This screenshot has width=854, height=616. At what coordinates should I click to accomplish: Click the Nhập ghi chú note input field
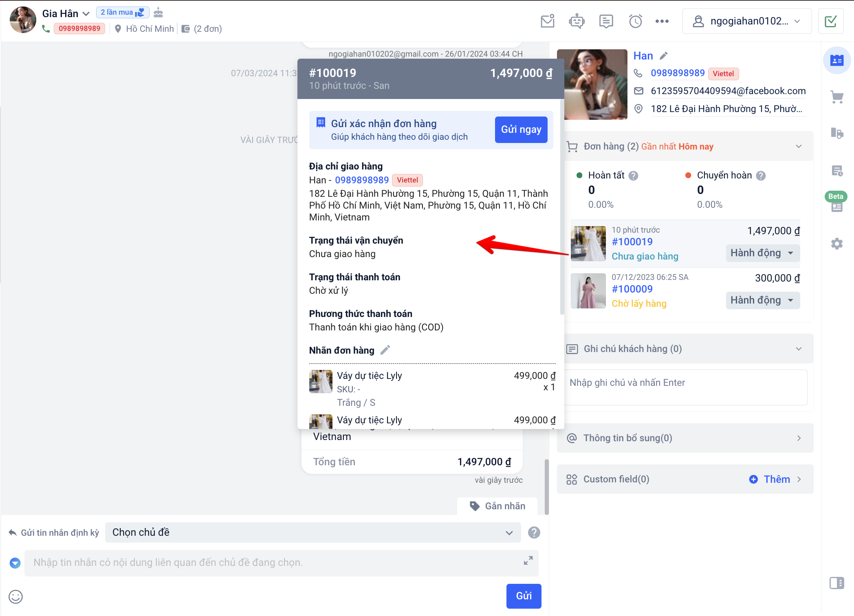[685, 387]
